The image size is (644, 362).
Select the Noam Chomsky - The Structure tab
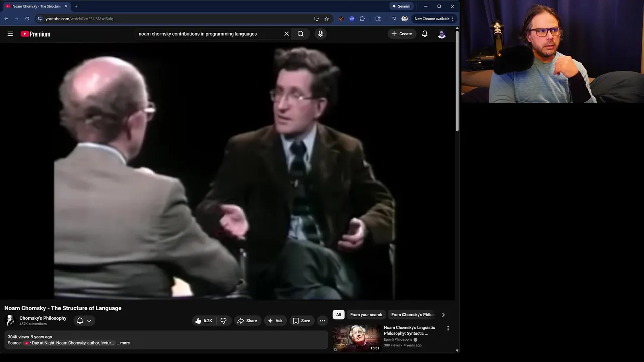point(36,6)
